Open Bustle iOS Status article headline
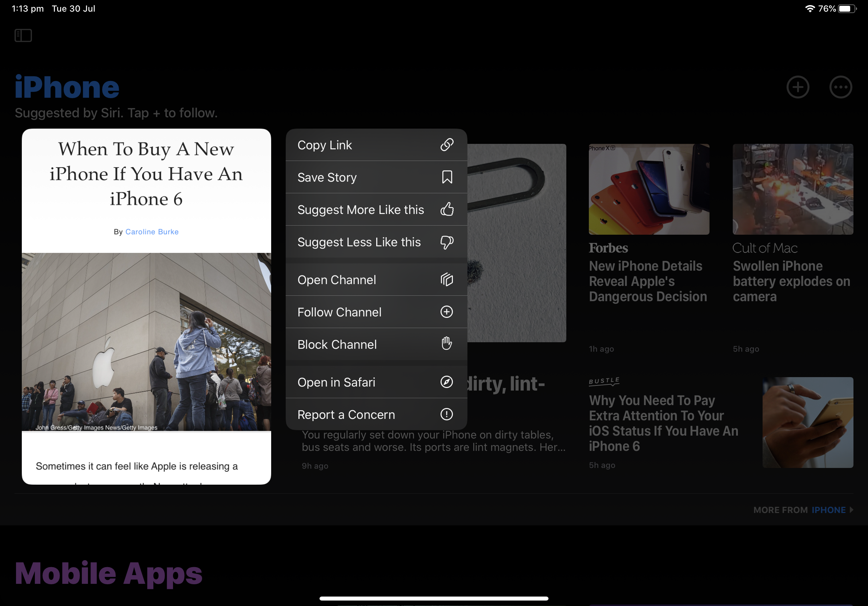 click(663, 423)
